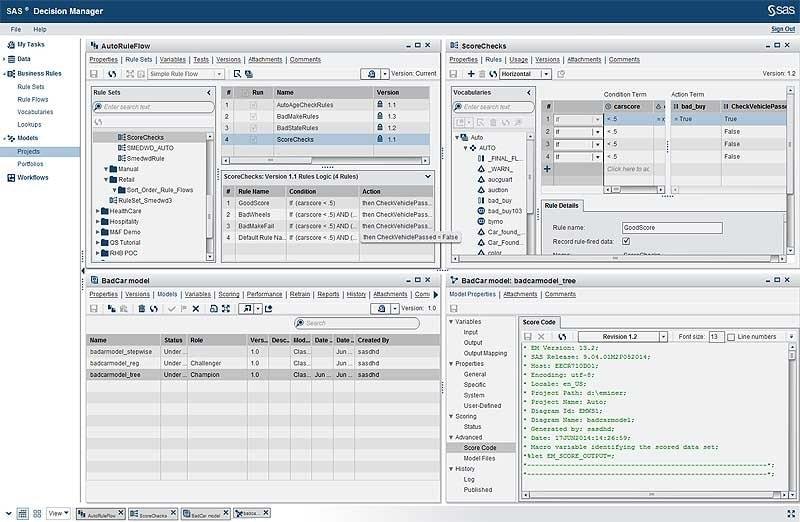Click the promote arrow button in BadCar toolbar
This screenshot has height=522, width=800.
click(247, 309)
